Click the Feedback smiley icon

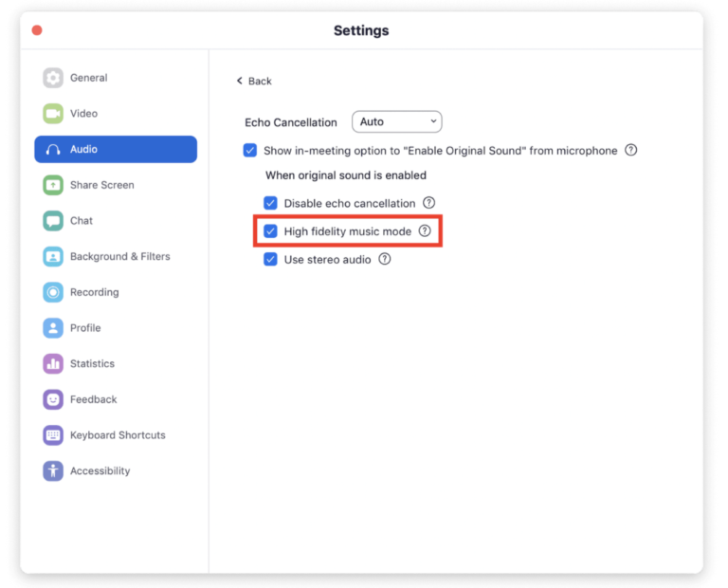pyautogui.click(x=53, y=399)
